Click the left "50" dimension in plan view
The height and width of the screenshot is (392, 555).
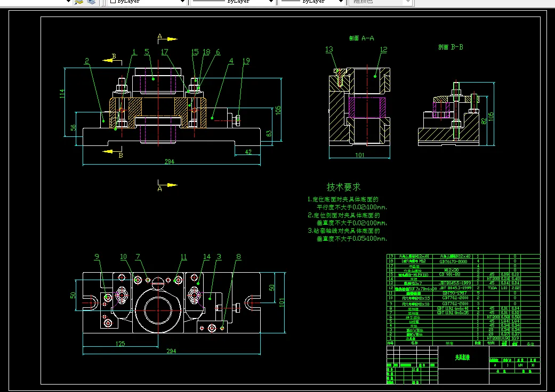(73, 295)
